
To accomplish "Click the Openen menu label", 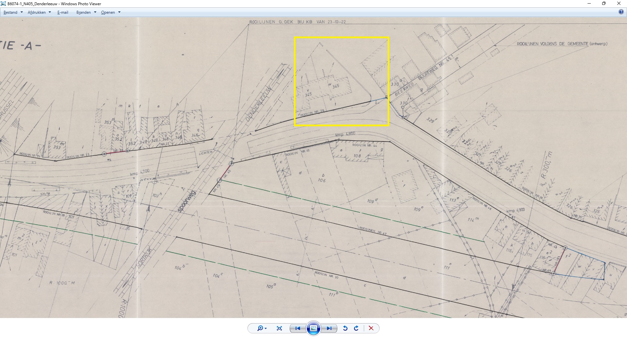I will coord(108,12).
